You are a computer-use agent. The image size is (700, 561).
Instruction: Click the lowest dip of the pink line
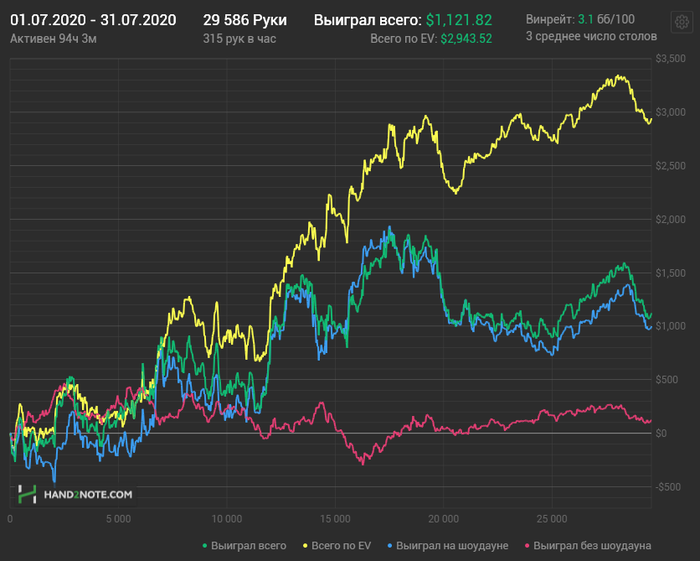[x=362, y=464]
